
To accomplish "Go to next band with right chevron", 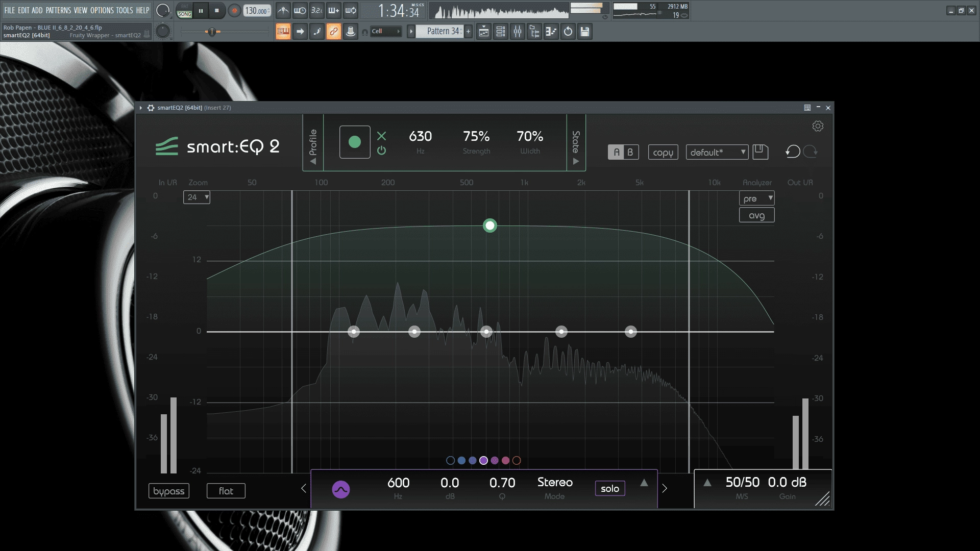I will click(665, 488).
